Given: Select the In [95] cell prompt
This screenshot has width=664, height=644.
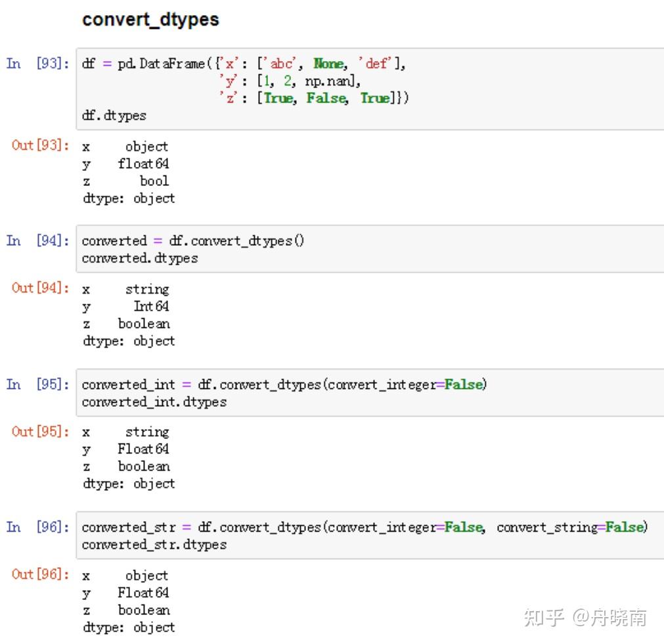Looking at the screenshot, I should [37, 384].
